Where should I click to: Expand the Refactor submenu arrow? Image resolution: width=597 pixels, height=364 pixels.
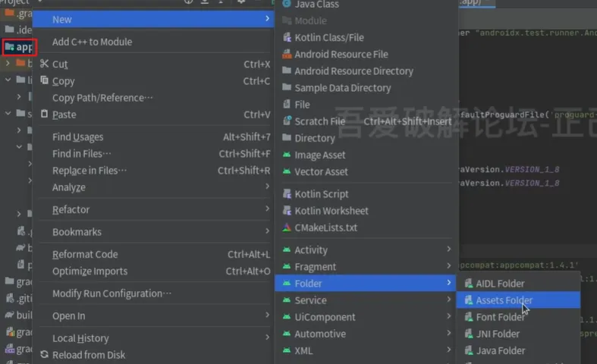point(267,209)
